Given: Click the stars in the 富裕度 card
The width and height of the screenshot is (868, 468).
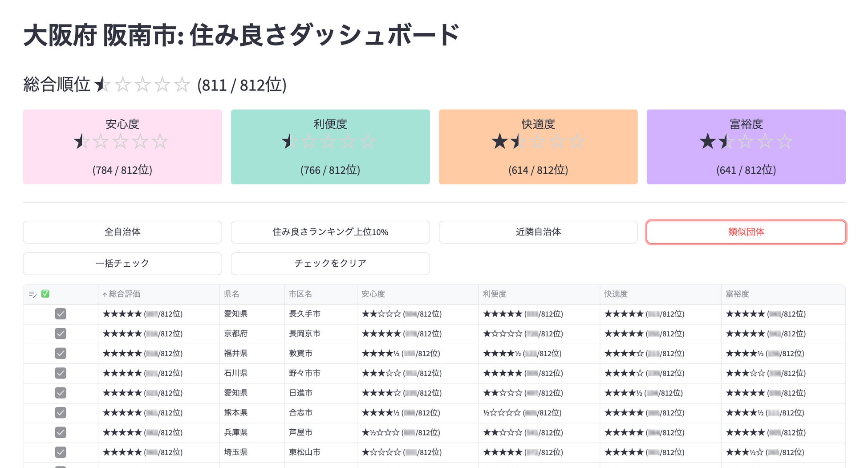Looking at the screenshot, I should tap(746, 142).
